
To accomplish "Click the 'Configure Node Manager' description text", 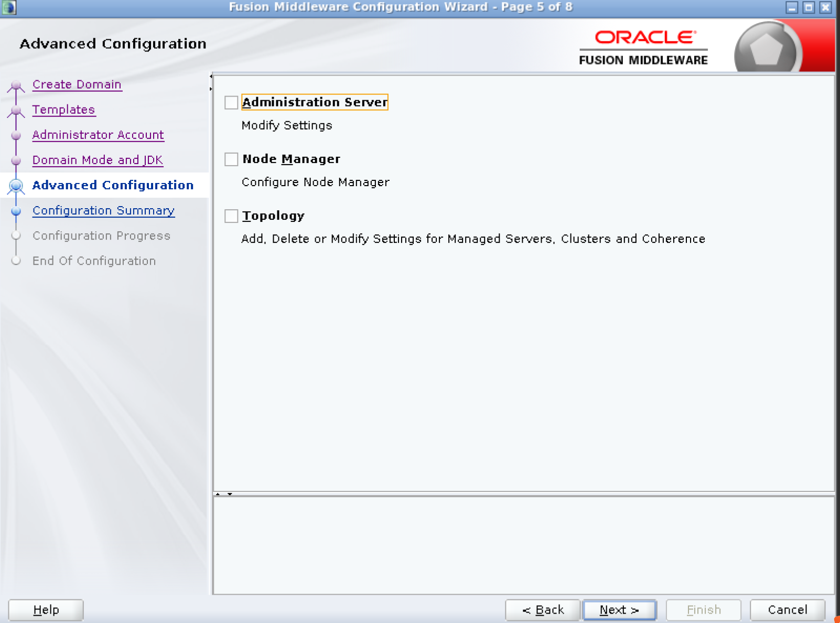I will (316, 182).
